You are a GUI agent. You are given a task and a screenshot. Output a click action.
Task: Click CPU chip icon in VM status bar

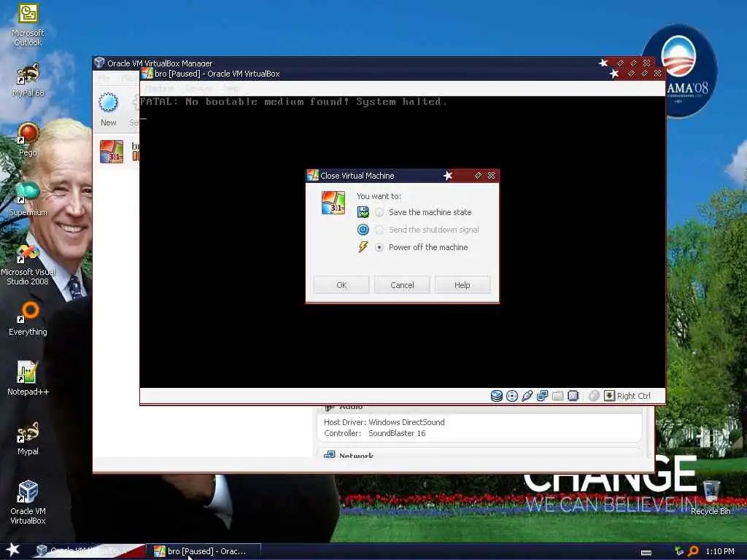point(573,396)
